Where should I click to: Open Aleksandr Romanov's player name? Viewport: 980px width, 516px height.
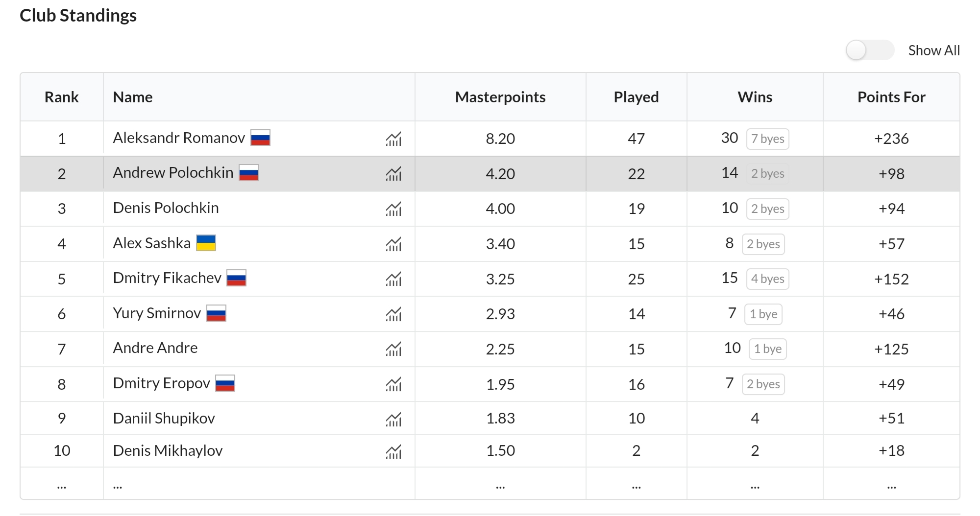coord(179,138)
